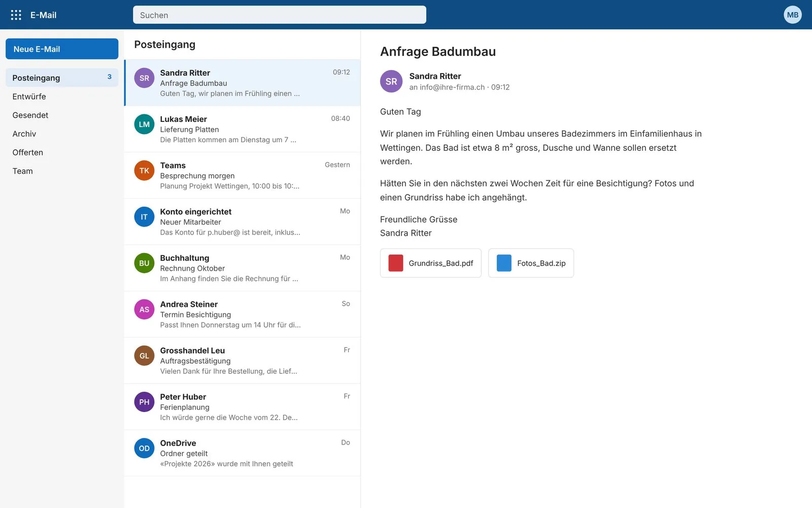Open the Grundriss_Bad.pdf attachment

pos(430,263)
